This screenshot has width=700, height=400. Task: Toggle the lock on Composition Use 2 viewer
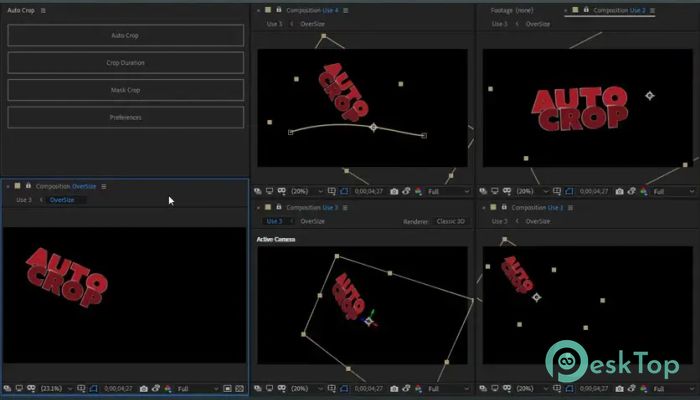[586, 10]
